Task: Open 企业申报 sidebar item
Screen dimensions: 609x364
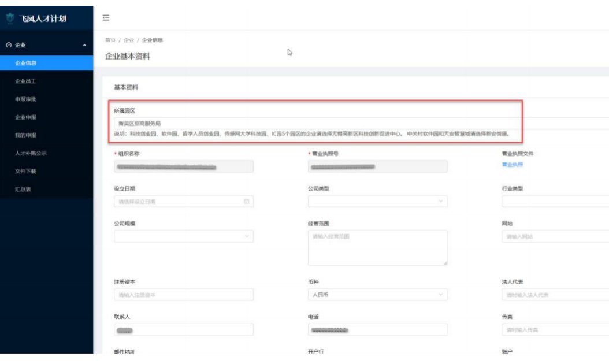Action: pos(26,117)
